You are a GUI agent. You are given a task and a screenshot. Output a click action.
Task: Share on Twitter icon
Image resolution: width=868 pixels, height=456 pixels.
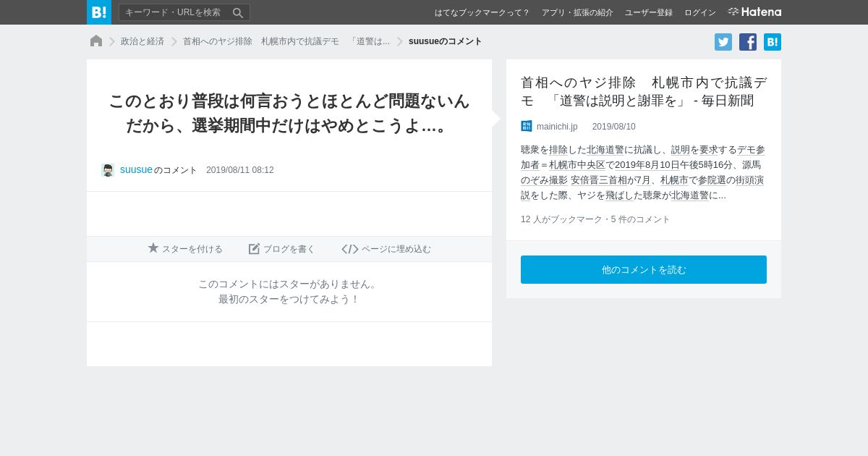tap(723, 42)
